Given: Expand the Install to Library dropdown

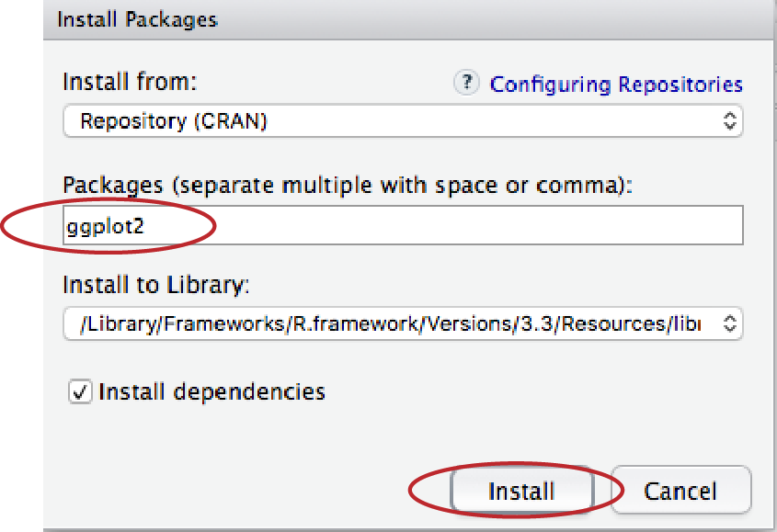Looking at the screenshot, I should click(x=402, y=324).
